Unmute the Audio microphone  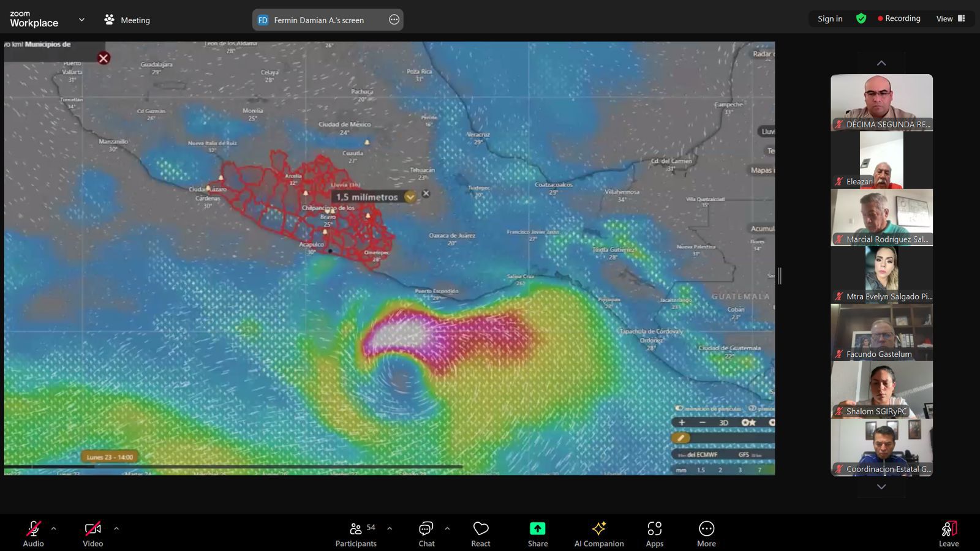click(x=33, y=534)
